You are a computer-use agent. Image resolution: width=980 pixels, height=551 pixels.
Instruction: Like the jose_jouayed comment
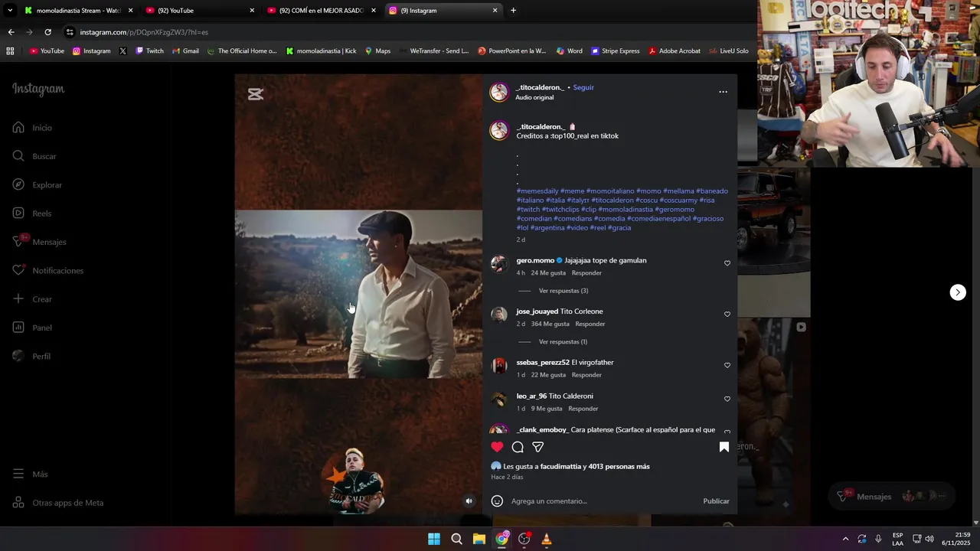[727, 315]
